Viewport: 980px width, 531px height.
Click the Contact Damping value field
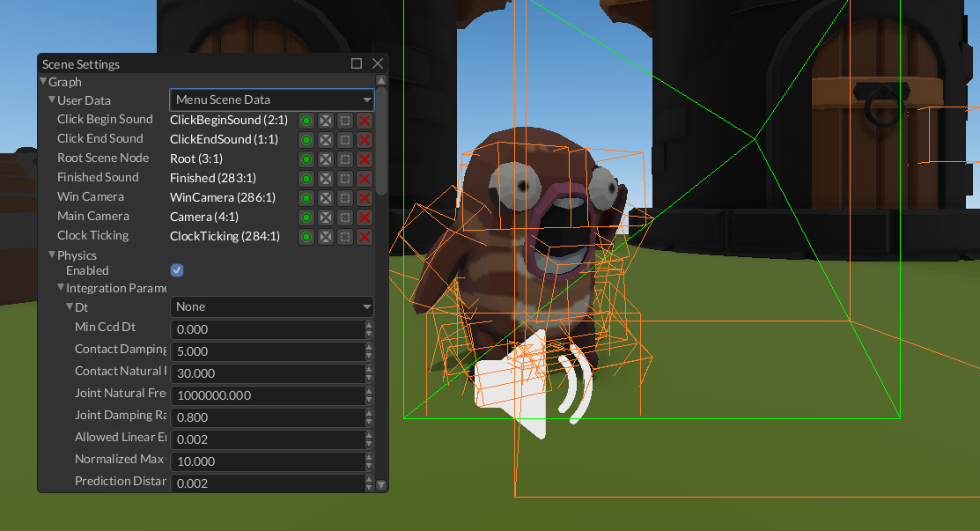click(267, 351)
